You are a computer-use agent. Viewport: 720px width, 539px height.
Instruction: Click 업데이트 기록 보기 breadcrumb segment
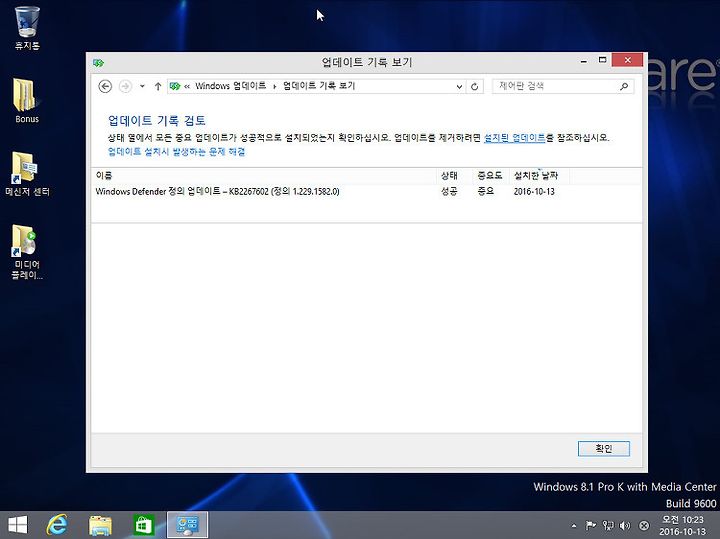319,86
